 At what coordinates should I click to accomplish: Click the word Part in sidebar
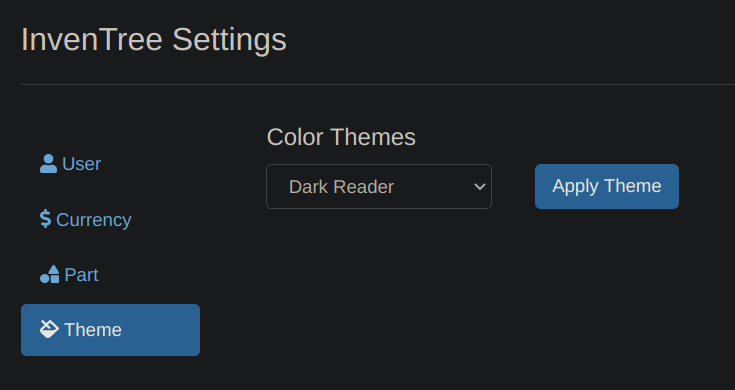tap(81, 275)
